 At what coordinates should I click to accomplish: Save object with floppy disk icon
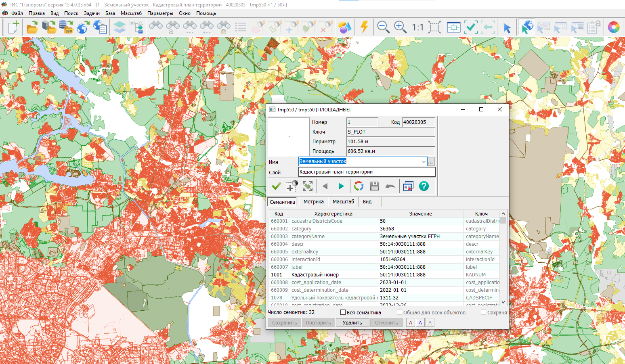tap(375, 186)
